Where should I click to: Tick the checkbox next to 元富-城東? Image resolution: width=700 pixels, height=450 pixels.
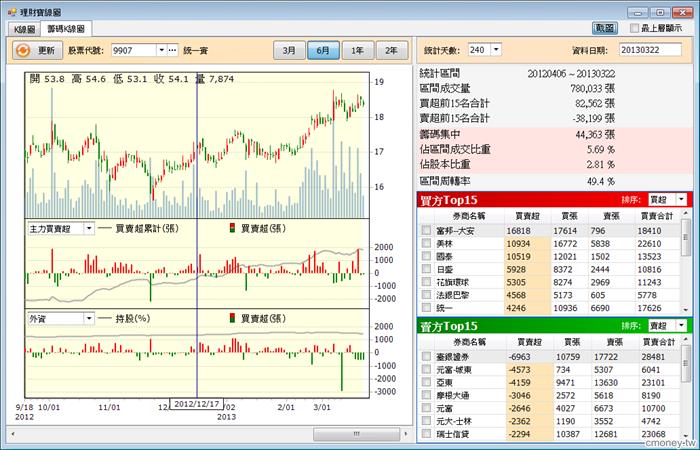pos(427,369)
